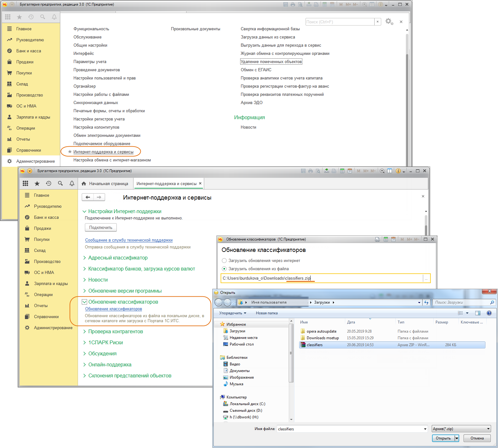The image size is (498, 448).
Task: Open Операции section in front window sidebar
Action: pyautogui.click(x=43, y=295)
